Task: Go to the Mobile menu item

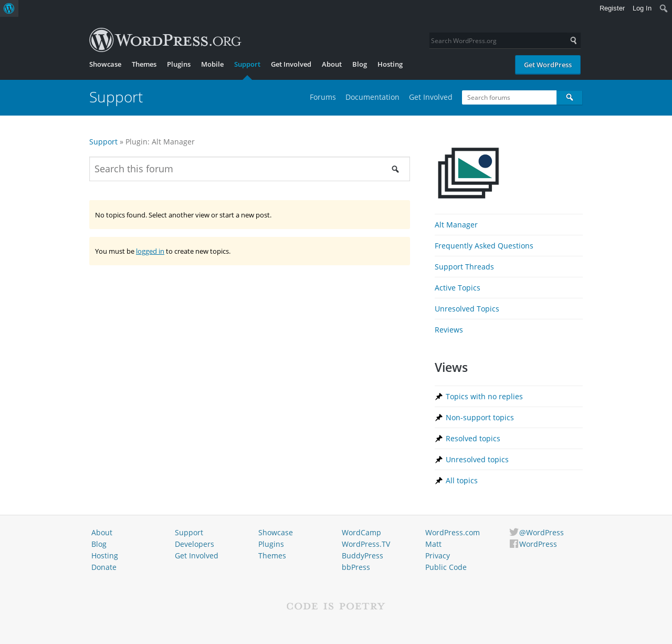Action: click(x=212, y=64)
